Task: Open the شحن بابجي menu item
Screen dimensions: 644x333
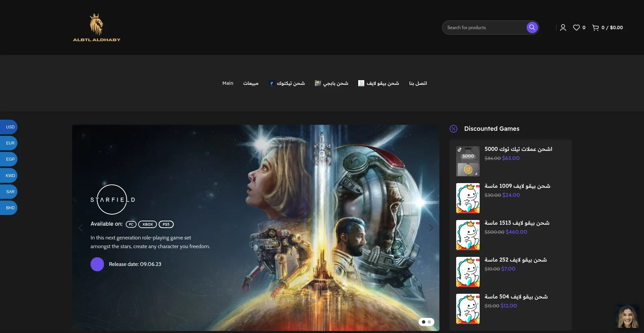Action: [x=335, y=83]
